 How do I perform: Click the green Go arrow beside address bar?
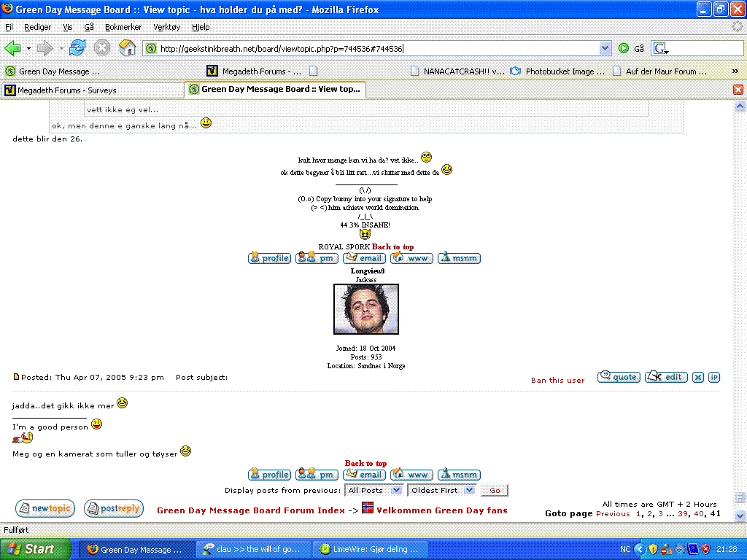624,48
